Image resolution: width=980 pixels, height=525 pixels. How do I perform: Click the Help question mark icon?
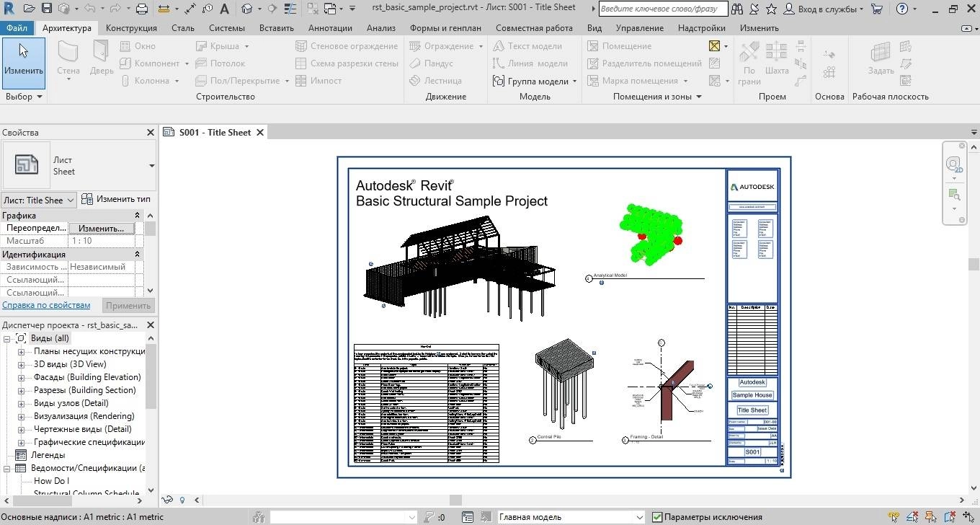point(902,9)
